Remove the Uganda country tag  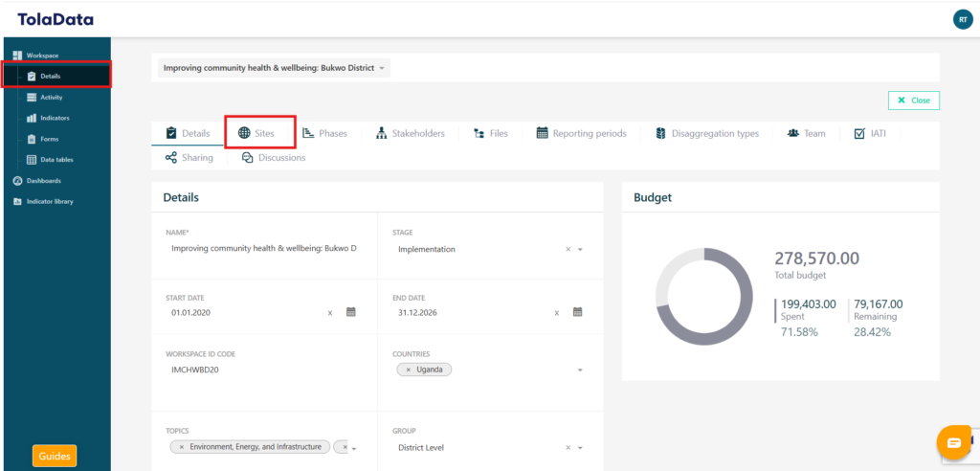coord(409,370)
